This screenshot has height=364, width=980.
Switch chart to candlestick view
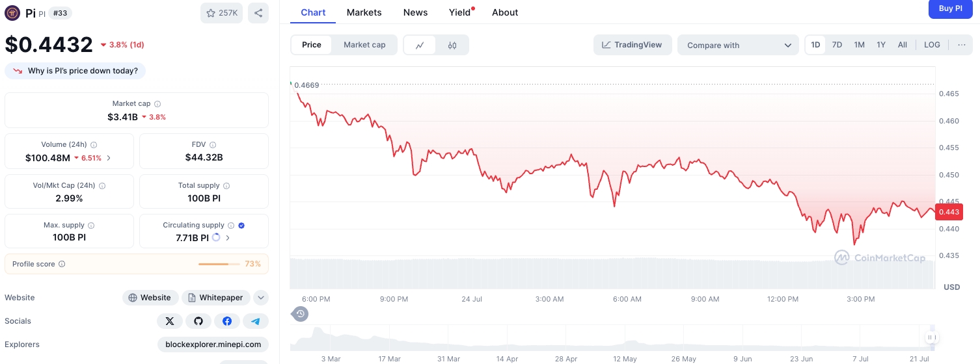point(452,45)
